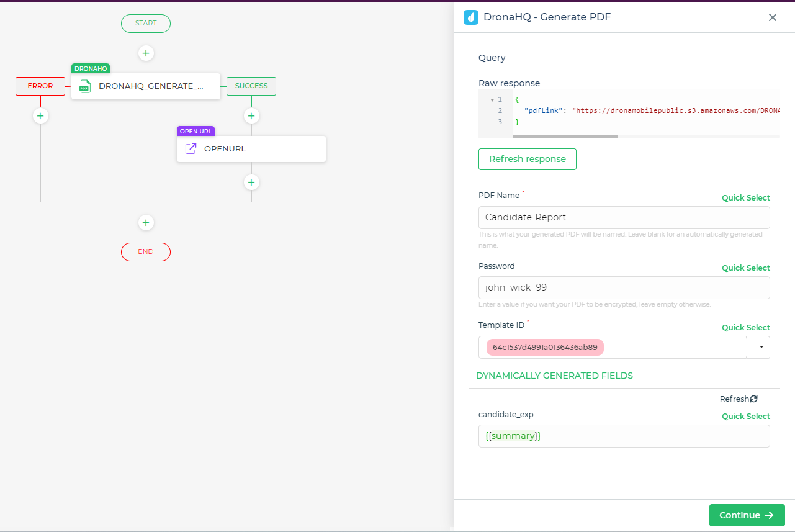Click the pdfLink URL in raw response
Screen dimensions: 795x532
click(x=675, y=110)
